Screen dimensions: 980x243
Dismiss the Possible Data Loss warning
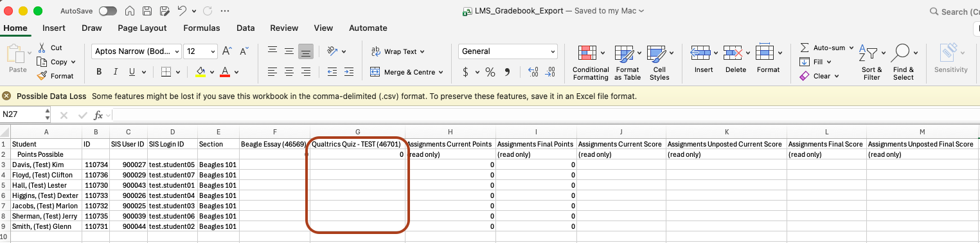(x=6, y=96)
